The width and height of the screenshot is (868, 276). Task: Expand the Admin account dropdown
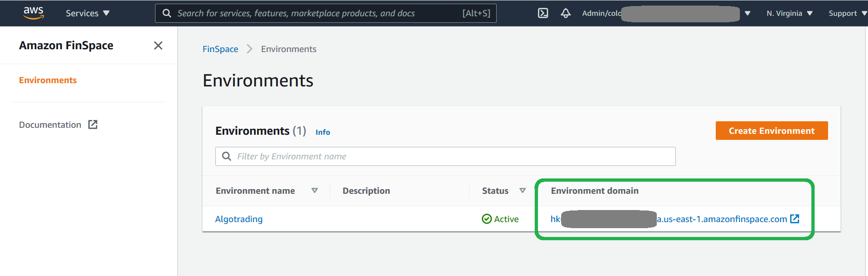(666, 13)
